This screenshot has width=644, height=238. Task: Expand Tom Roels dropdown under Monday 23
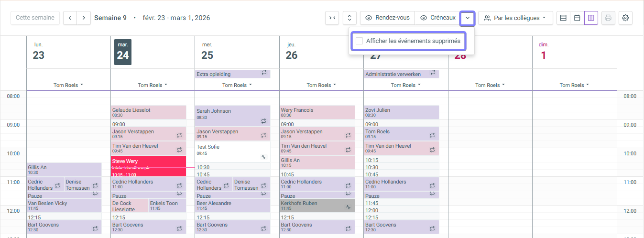68,85
